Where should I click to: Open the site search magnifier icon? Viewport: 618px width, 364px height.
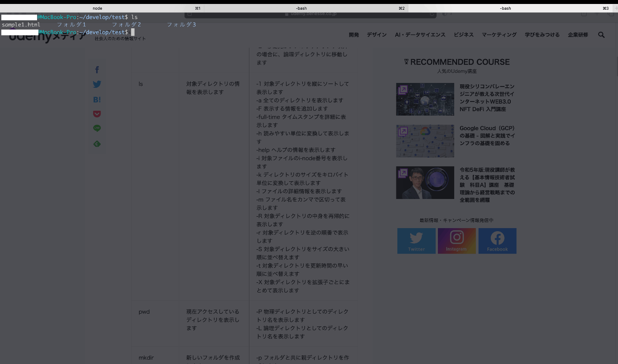tap(601, 35)
